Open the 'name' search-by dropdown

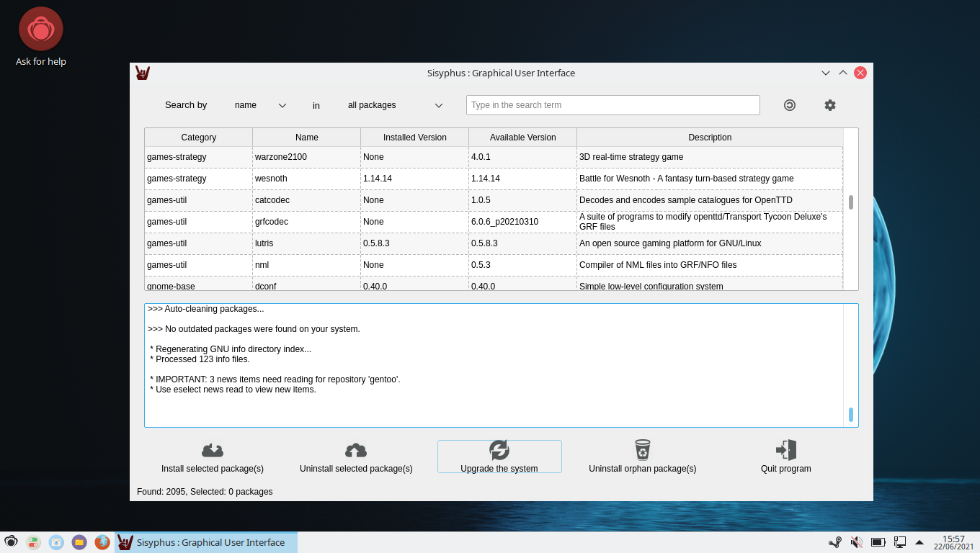[x=260, y=105]
